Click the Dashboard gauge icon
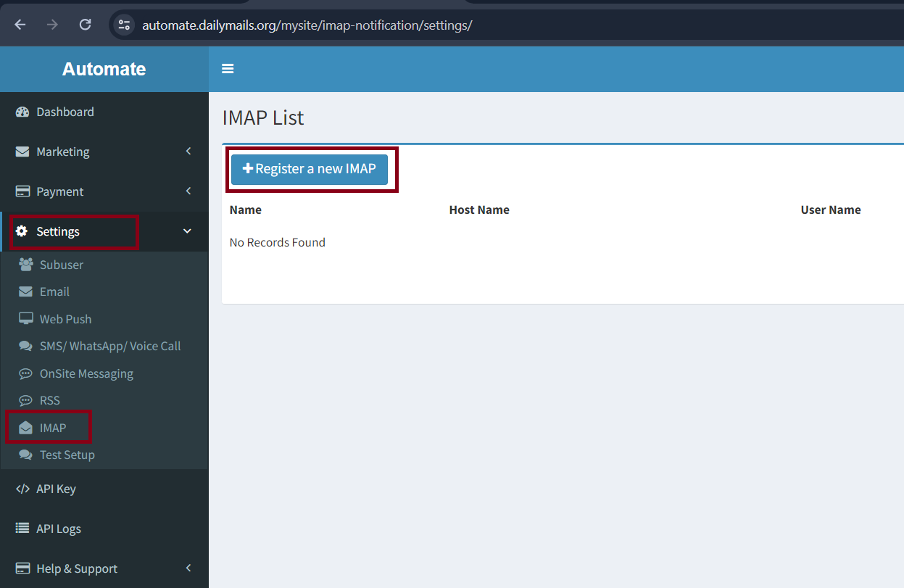 (22, 112)
